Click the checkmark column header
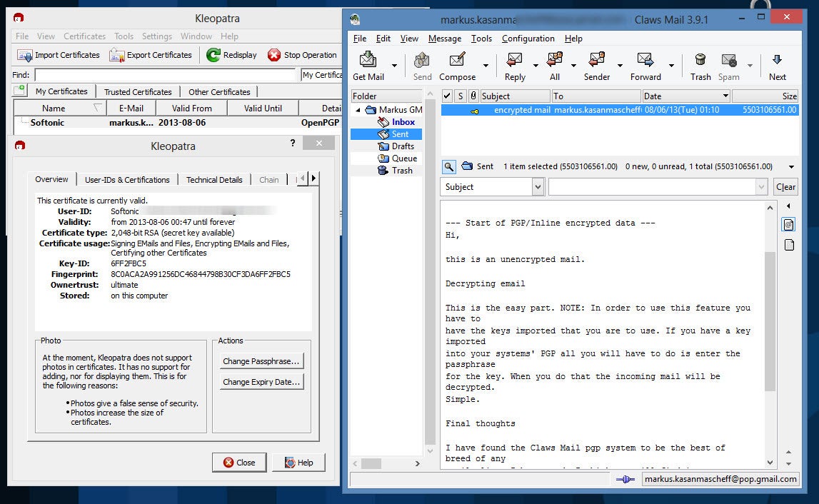 point(447,96)
